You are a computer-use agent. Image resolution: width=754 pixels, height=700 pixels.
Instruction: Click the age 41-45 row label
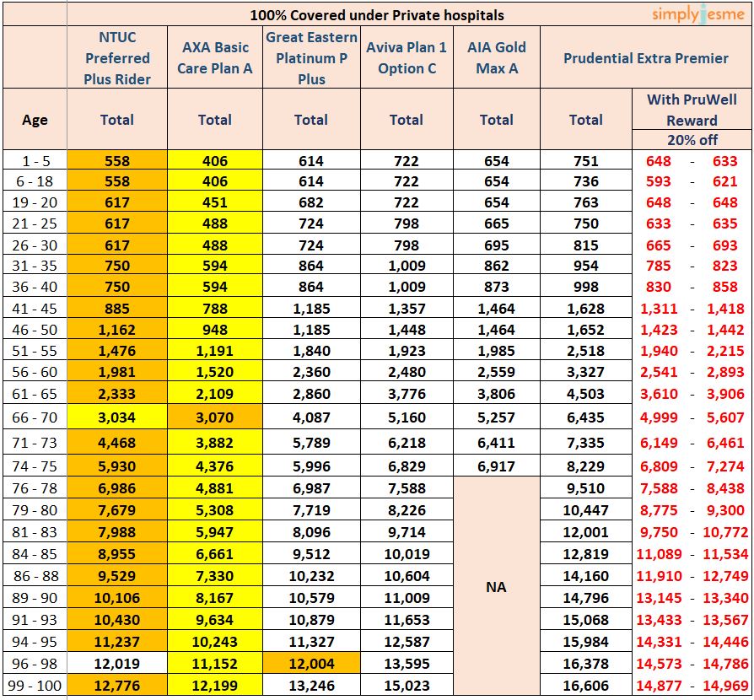[35, 308]
